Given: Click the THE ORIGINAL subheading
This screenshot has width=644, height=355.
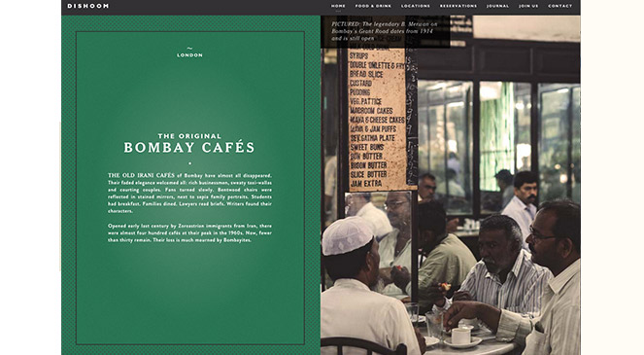Looking at the screenshot, I should coord(189,136).
